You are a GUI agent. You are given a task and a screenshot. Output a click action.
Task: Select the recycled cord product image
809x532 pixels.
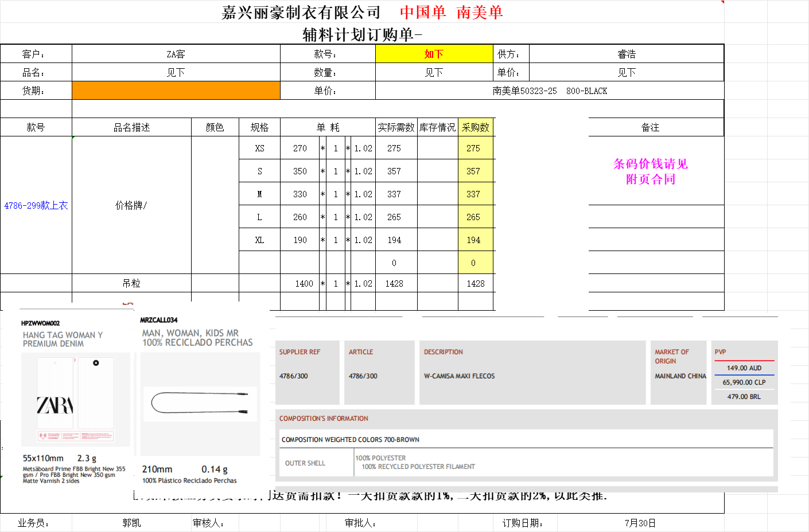[200, 404]
